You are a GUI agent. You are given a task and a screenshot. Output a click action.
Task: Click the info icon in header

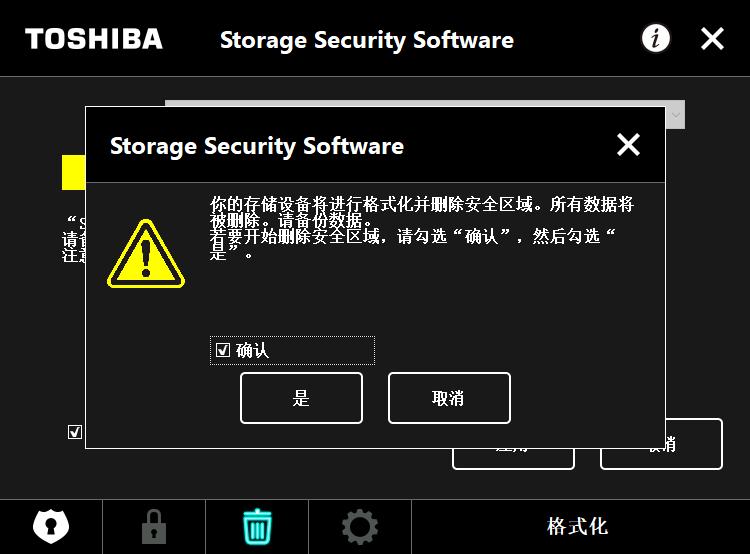pos(656,39)
